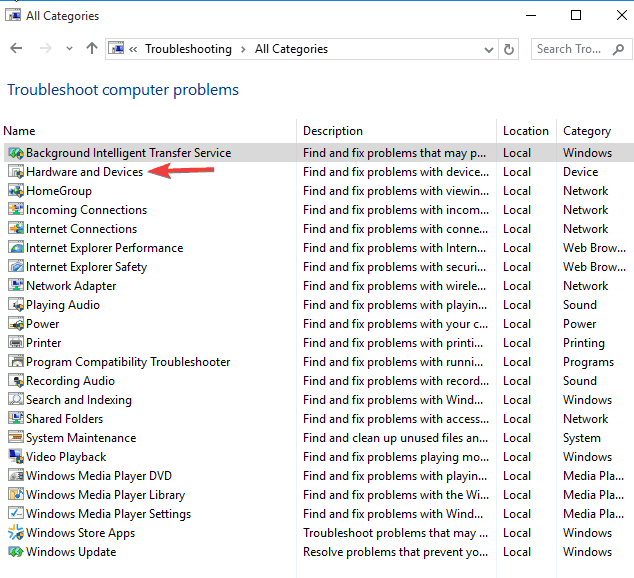Click the Shared Folders icon

16,419
